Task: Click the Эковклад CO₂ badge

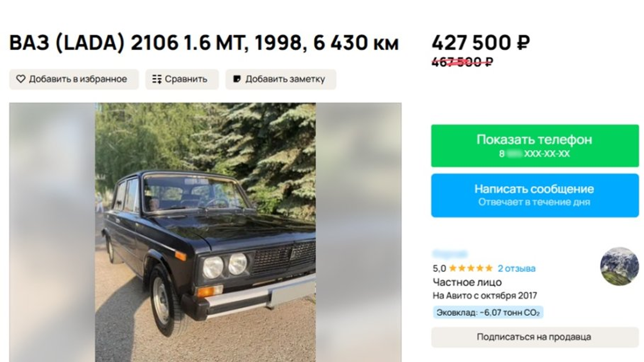Action: 488,313
